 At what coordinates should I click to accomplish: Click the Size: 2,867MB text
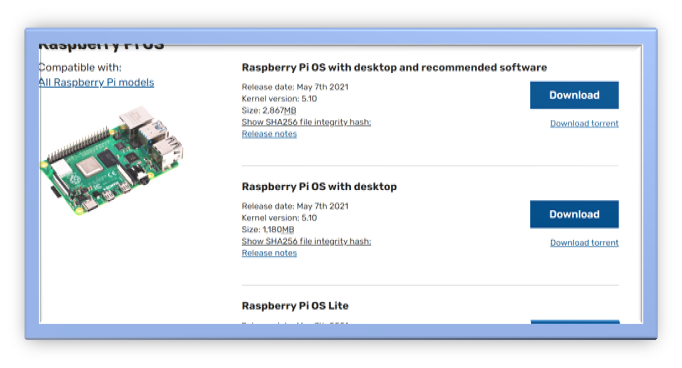269,110
